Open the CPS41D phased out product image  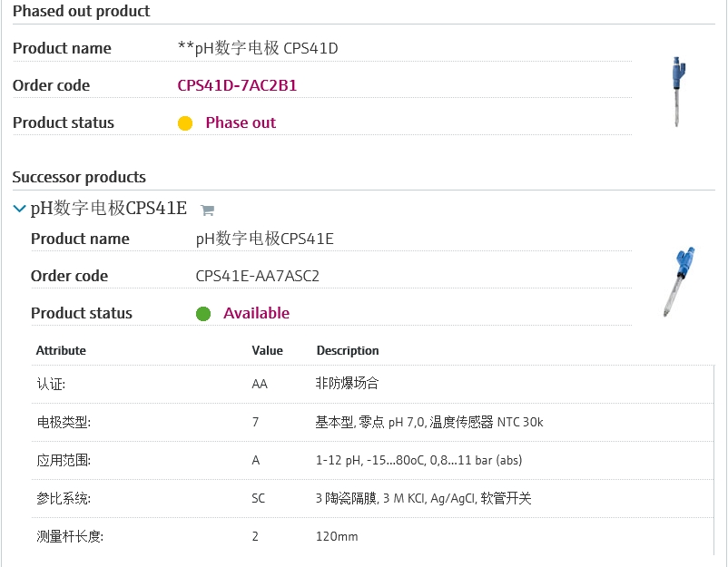677,92
